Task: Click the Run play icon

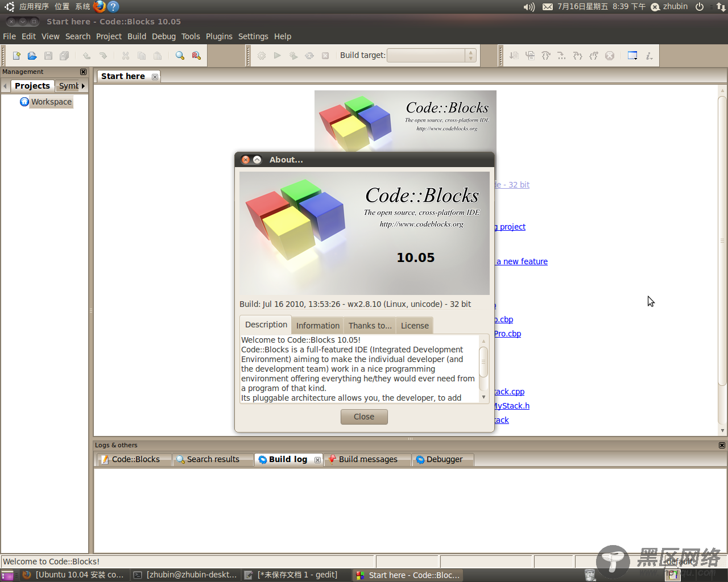Action: [278, 56]
